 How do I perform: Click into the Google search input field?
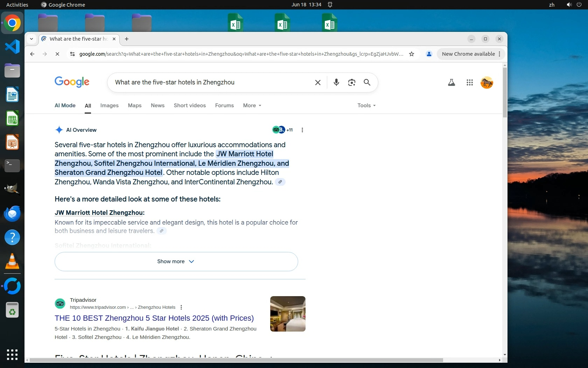tap(210, 82)
